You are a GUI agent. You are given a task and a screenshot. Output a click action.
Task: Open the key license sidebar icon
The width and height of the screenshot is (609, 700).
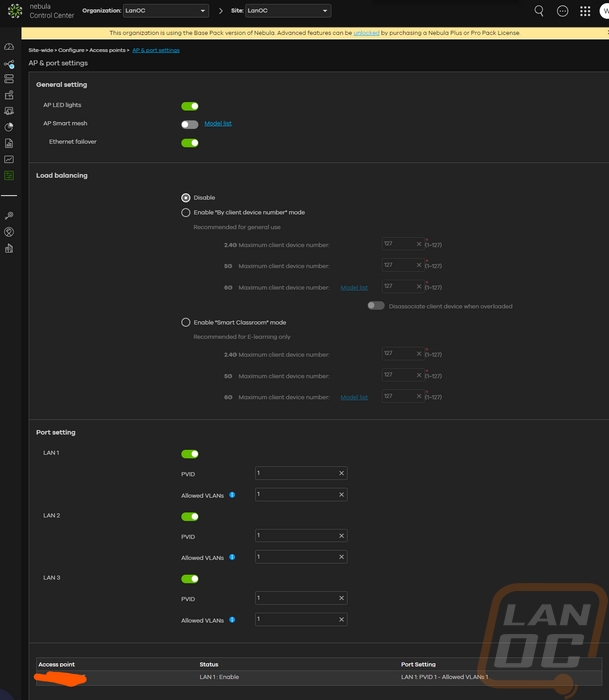pyautogui.click(x=9, y=216)
